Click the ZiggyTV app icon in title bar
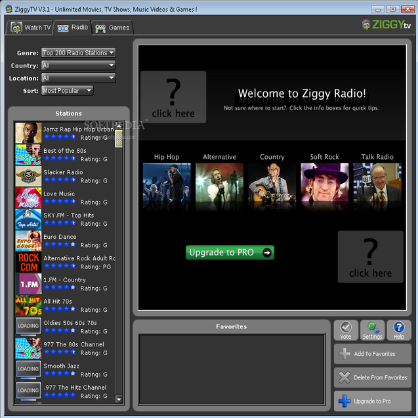Image resolution: width=418 pixels, height=418 pixels. click(9, 9)
